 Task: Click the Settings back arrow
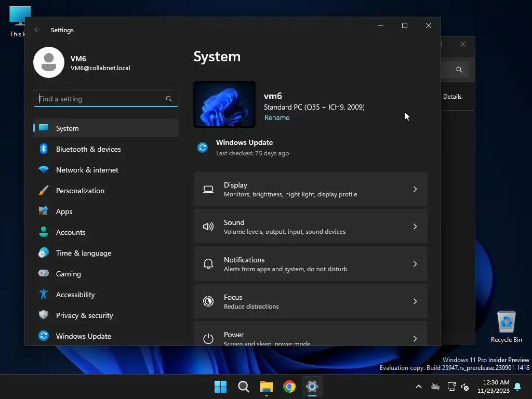(37, 30)
